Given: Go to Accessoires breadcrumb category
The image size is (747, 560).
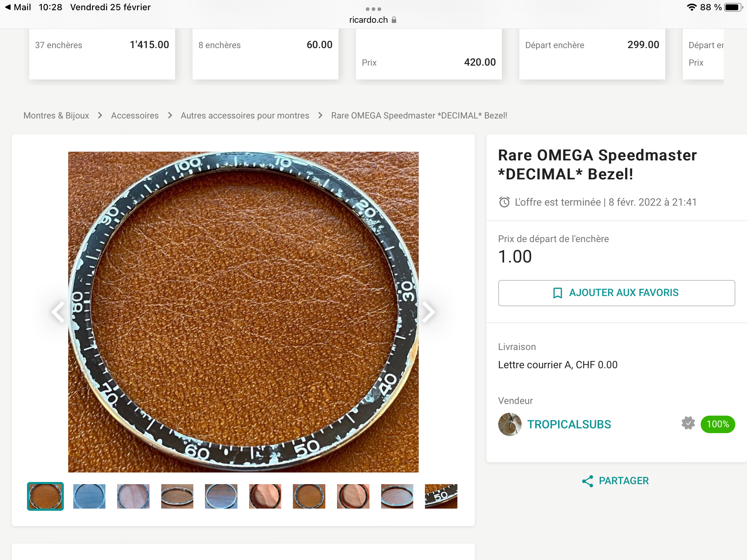Looking at the screenshot, I should 135,116.
